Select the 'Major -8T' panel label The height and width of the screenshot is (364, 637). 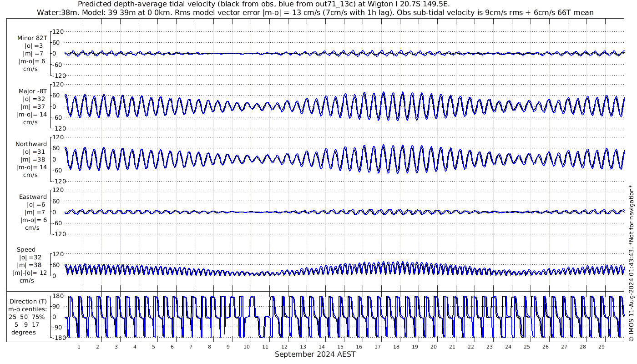pos(33,91)
